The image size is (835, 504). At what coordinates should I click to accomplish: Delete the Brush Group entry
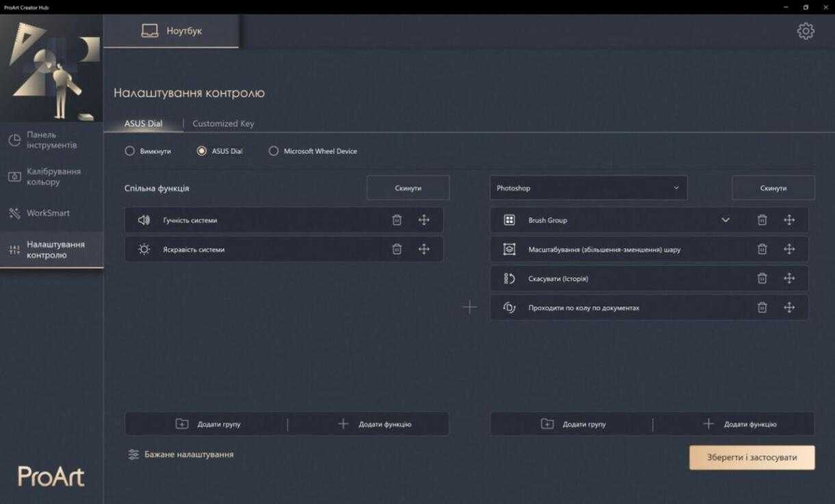pos(762,220)
